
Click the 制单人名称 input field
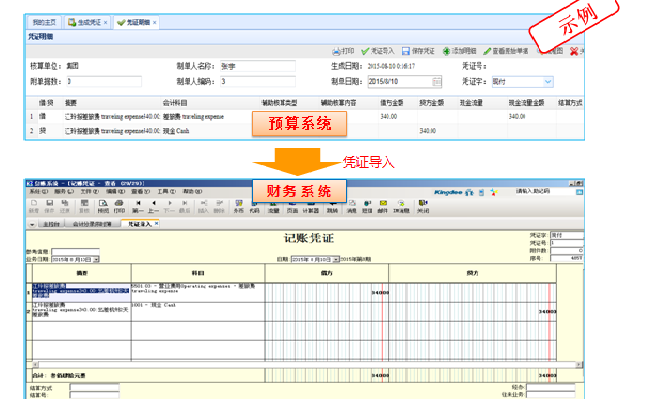[258, 66]
